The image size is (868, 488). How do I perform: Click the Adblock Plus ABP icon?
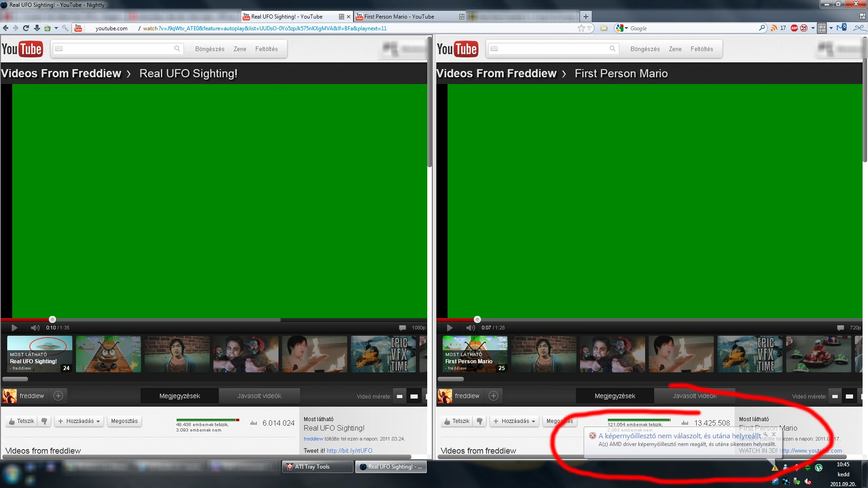click(x=794, y=28)
